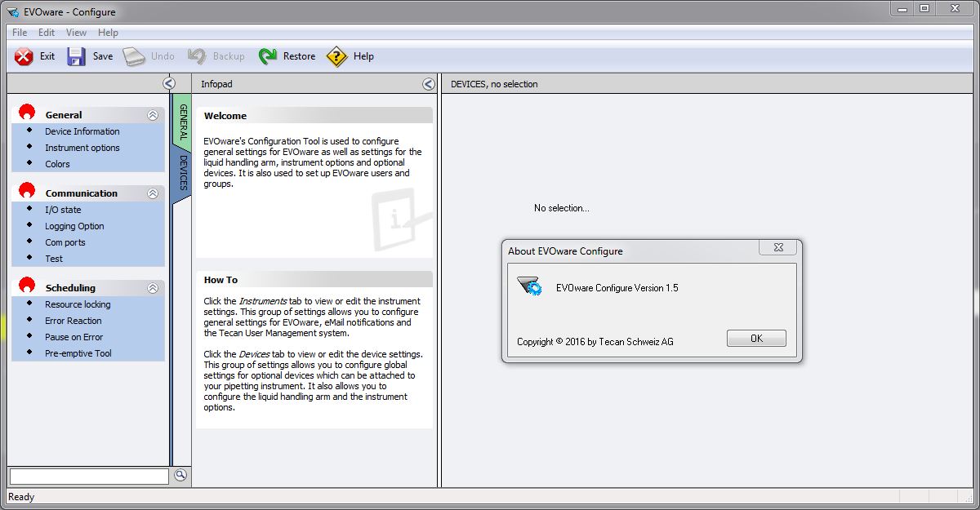Click the Save floppy disk icon

click(77, 56)
